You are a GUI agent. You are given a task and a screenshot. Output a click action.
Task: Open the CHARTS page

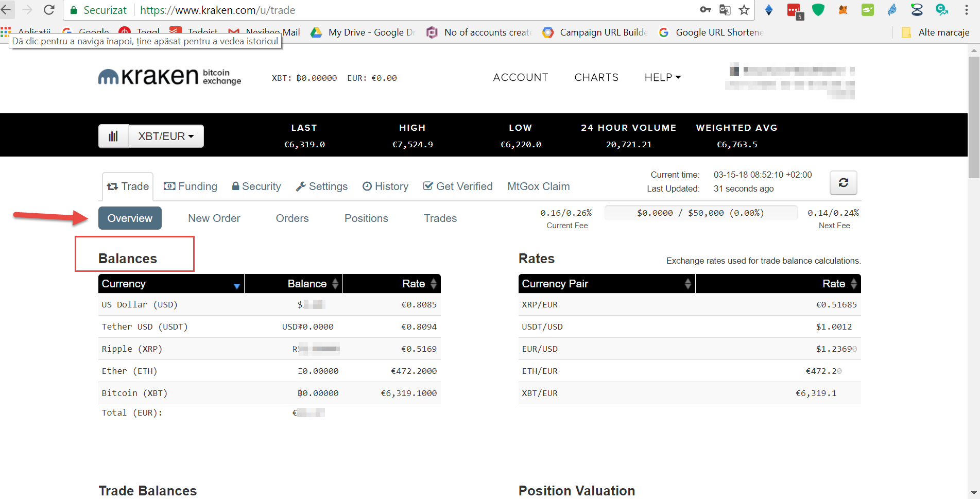596,77
